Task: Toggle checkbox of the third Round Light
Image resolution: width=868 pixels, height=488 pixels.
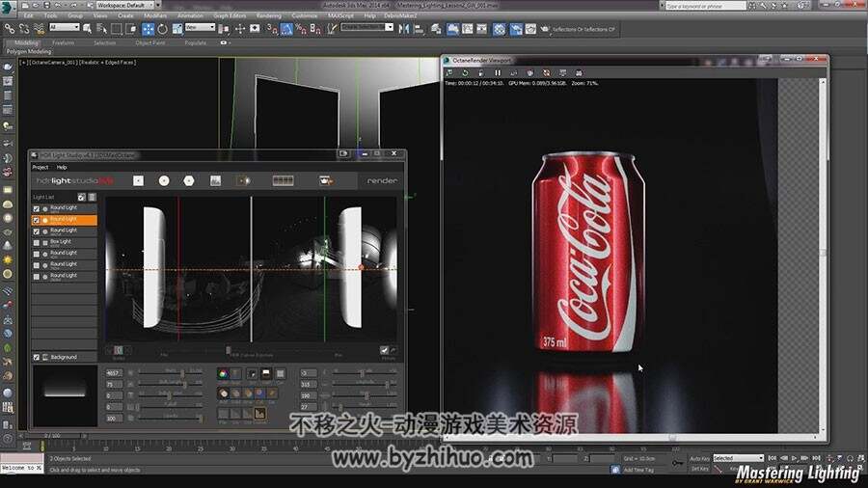Action: pos(37,231)
